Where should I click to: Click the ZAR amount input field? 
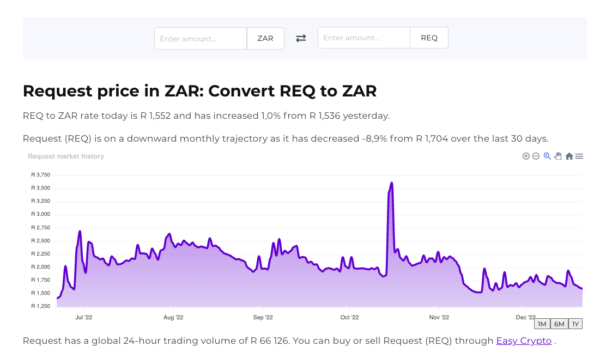pyautogui.click(x=201, y=39)
